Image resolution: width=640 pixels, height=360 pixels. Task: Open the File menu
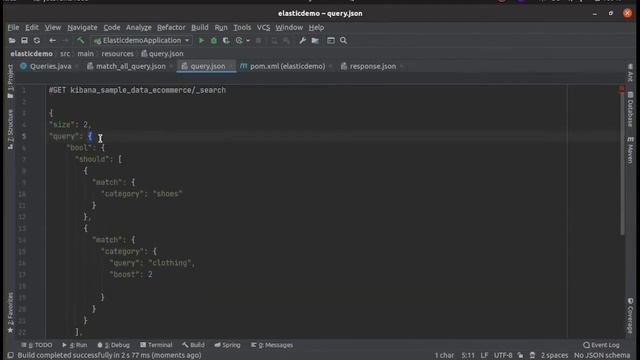tap(13, 27)
